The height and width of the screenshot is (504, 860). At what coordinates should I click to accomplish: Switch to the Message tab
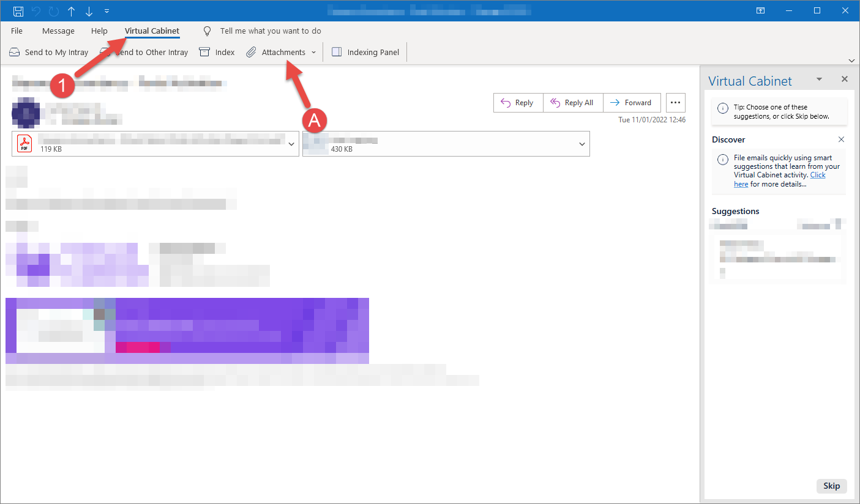point(58,31)
